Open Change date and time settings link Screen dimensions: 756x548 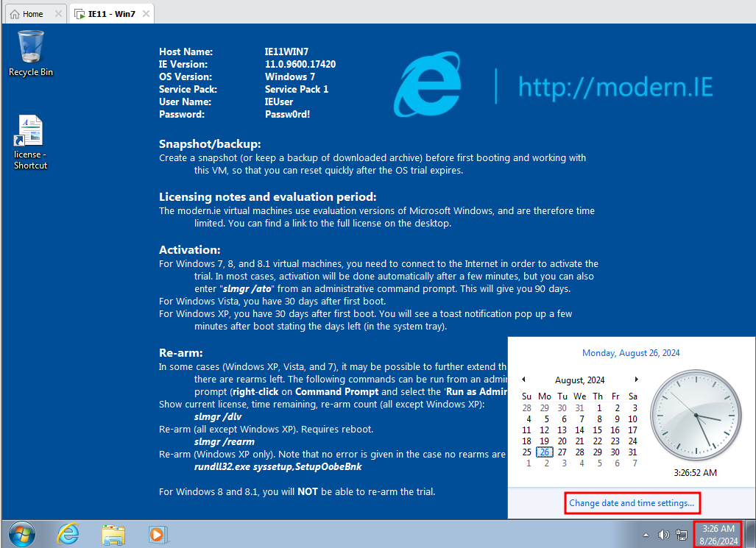pos(632,502)
